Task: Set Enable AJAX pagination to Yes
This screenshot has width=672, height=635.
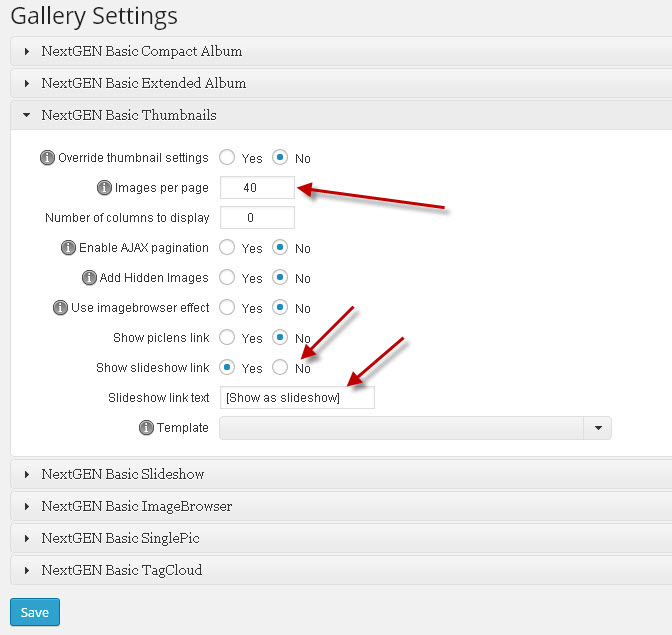Action: click(227, 247)
